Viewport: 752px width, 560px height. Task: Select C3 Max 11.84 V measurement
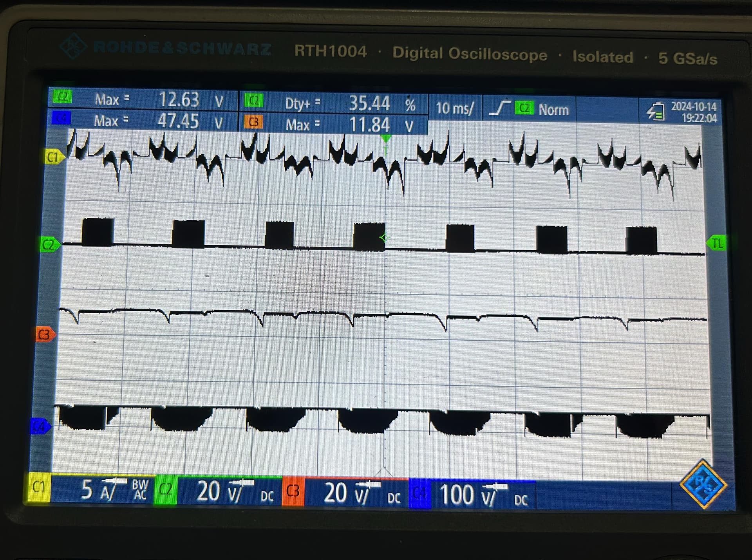(x=333, y=125)
